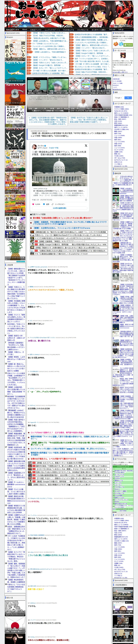138x644 pixels.
Task: Open Amazon欲しい物リスト link in sidebar
Action: point(120,72)
